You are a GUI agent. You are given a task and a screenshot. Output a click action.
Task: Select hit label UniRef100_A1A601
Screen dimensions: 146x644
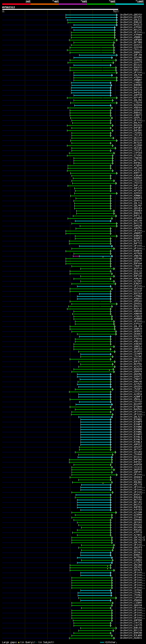[131, 638]
